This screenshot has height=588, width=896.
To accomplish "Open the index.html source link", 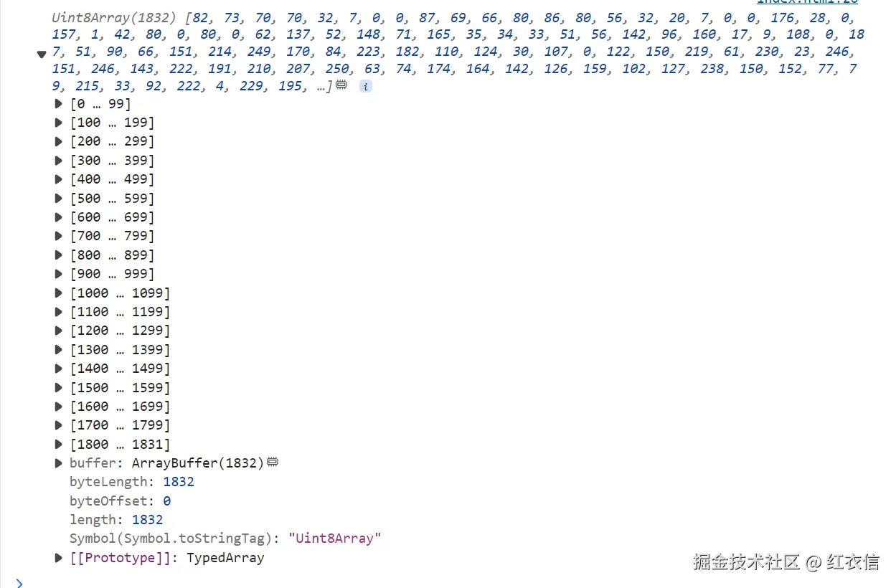I will (807, 2).
